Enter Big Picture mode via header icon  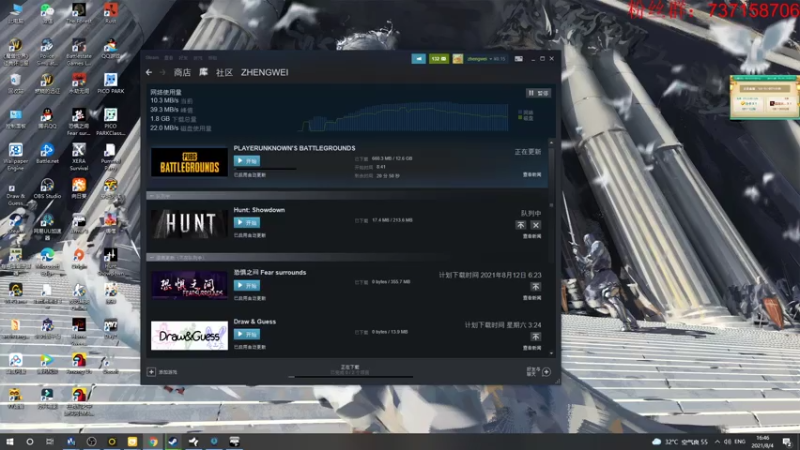pyautogui.click(x=518, y=59)
